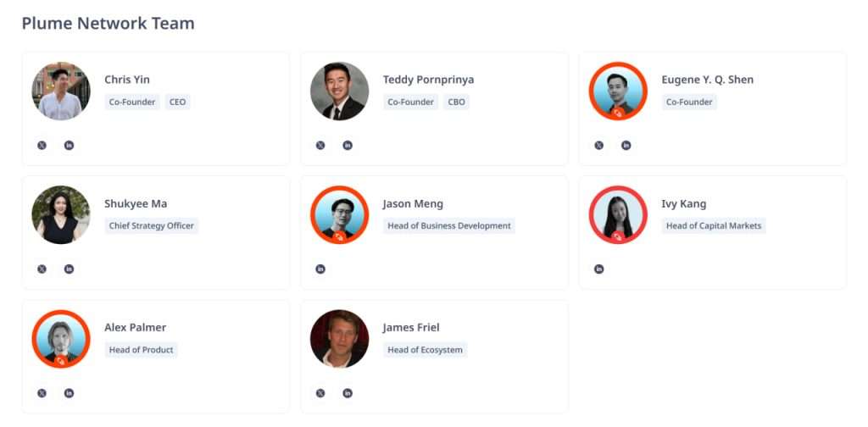868x427 pixels.
Task: Click Teddy Pornprinya's LinkedIn icon
Action: click(348, 145)
